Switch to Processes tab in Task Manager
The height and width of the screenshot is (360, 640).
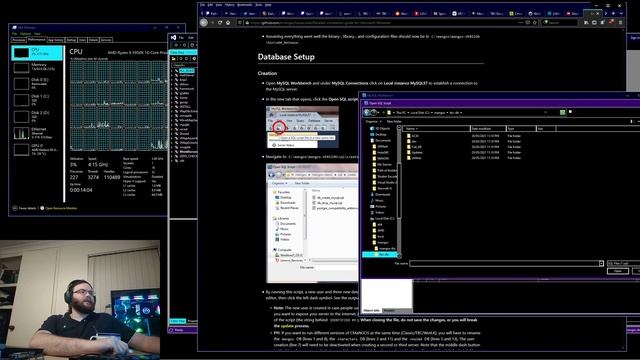(x=19, y=40)
